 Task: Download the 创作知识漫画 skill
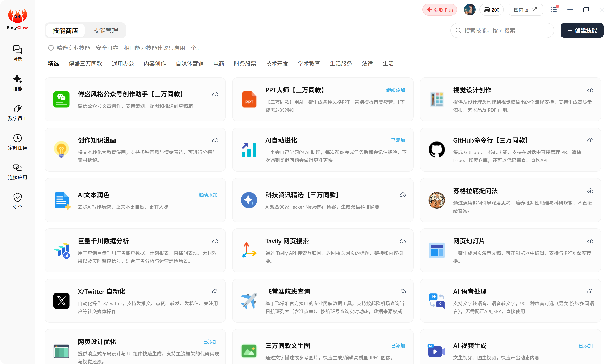click(x=215, y=140)
